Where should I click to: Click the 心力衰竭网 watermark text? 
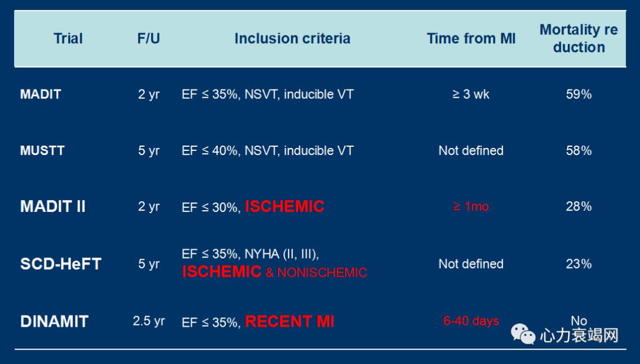coord(579,336)
